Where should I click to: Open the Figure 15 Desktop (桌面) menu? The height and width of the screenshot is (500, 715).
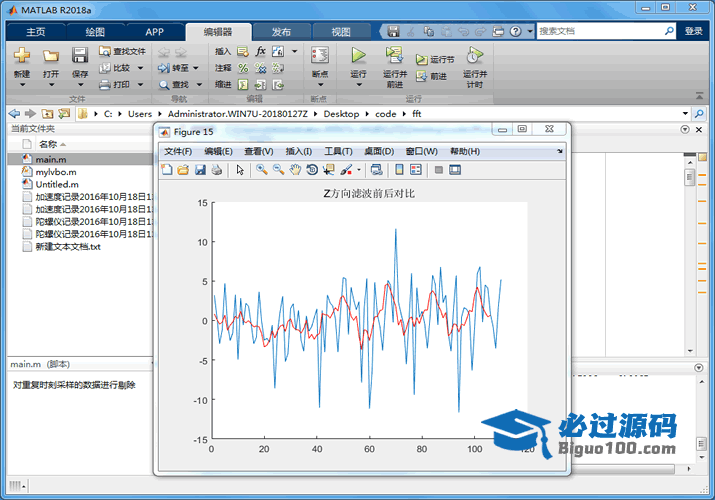[379, 151]
